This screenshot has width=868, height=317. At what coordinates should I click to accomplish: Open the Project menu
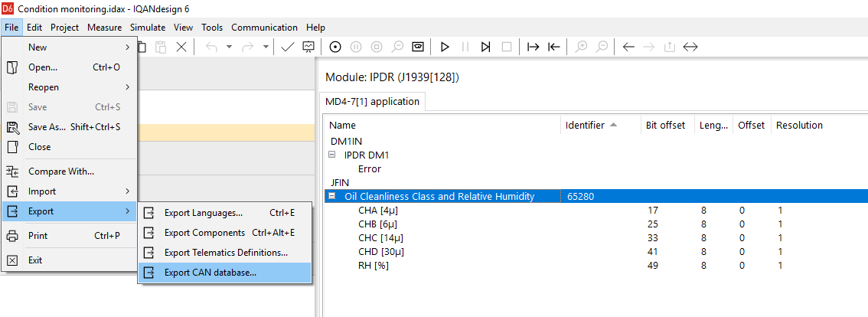[65, 27]
